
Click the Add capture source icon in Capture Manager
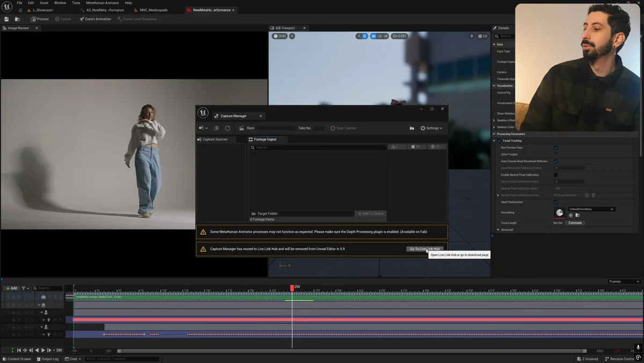pyautogui.click(x=203, y=128)
